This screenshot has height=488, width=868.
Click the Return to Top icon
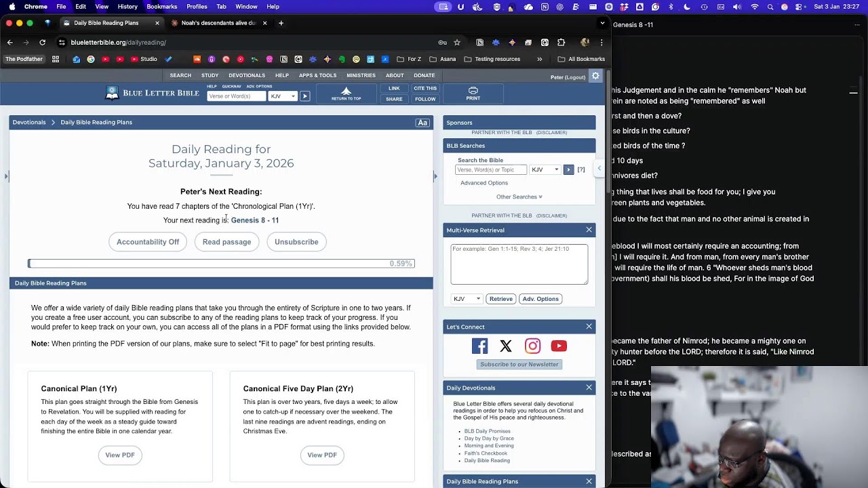[x=346, y=93]
